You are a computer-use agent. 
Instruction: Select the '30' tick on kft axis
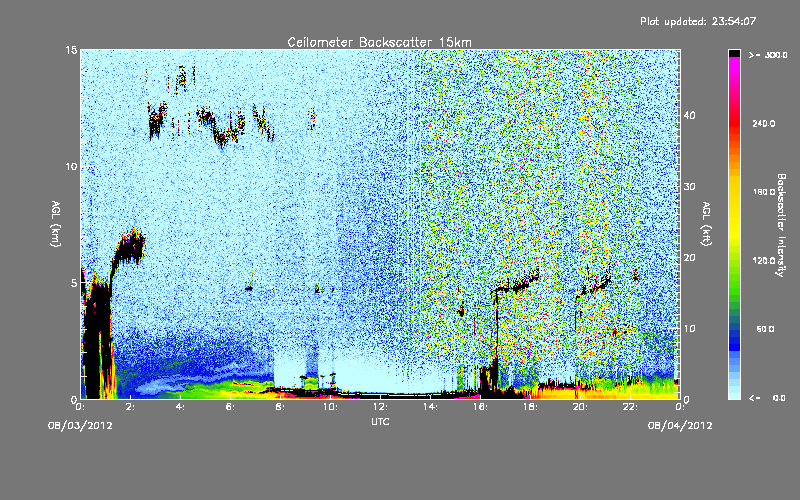click(x=689, y=187)
